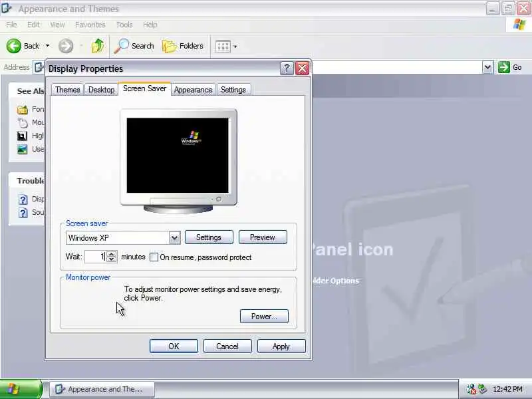Click the 12:42 PM taskbar clock

click(x=507, y=389)
